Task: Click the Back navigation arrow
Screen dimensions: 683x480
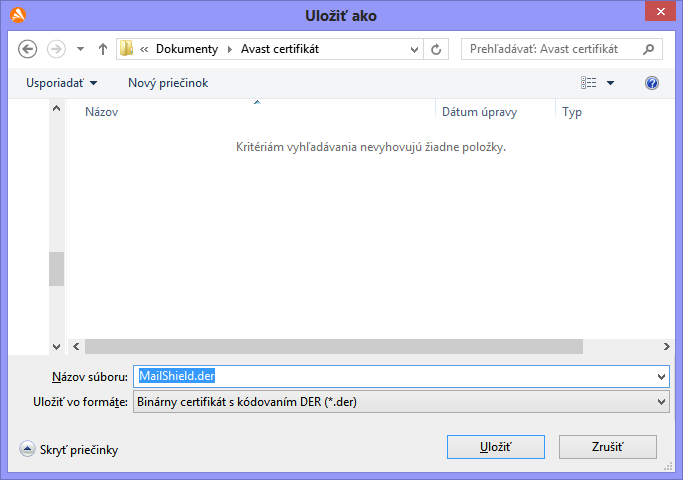Action: (28, 49)
